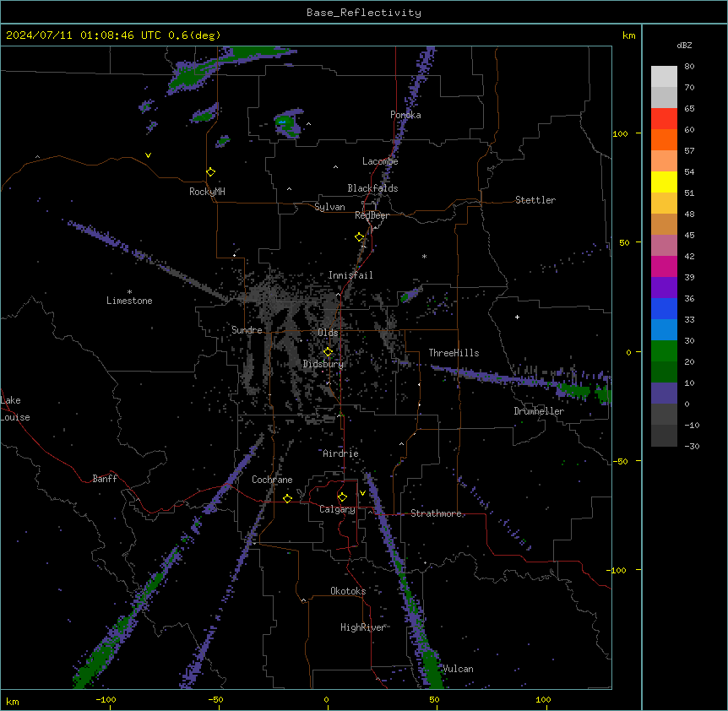
Task: Click the Lake Louise label
Action: pos(15,409)
